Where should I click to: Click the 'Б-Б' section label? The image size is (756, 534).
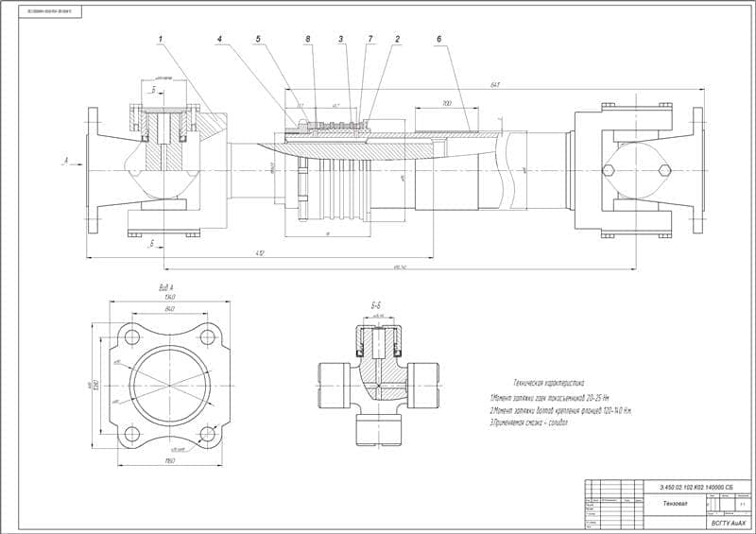click(x=376, y=306)
